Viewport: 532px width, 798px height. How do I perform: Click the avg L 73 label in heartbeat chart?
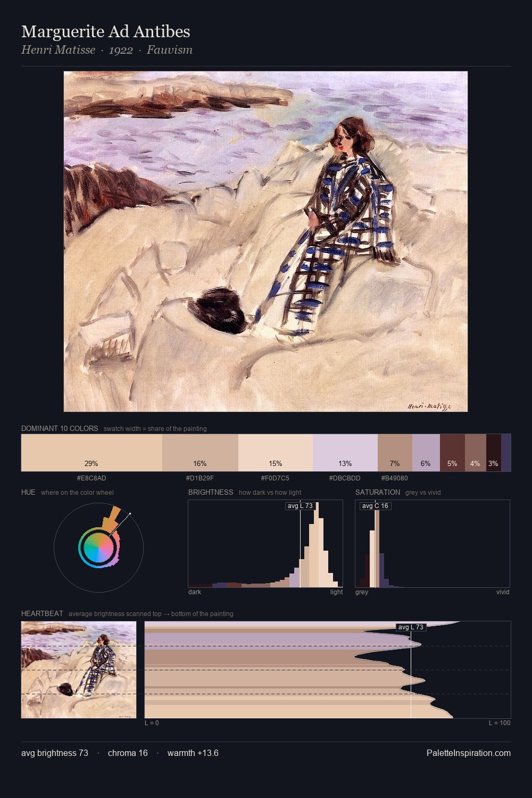411,627
